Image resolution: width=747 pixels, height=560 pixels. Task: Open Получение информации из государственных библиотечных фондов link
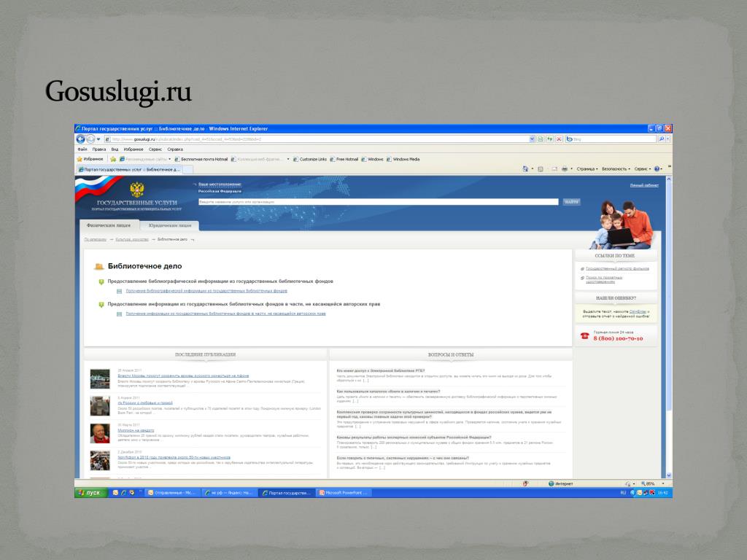pos(226,314)
